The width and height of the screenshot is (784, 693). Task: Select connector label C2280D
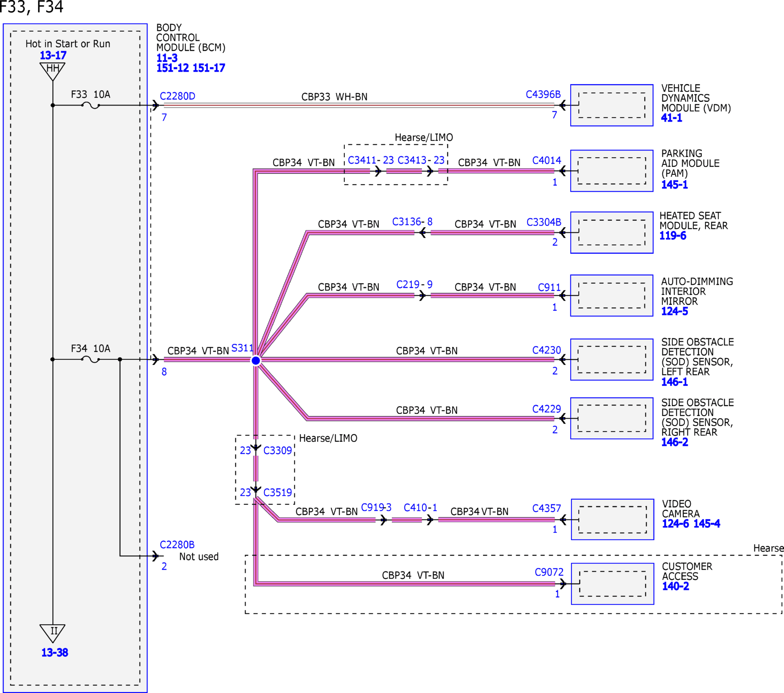click(177, 96)
